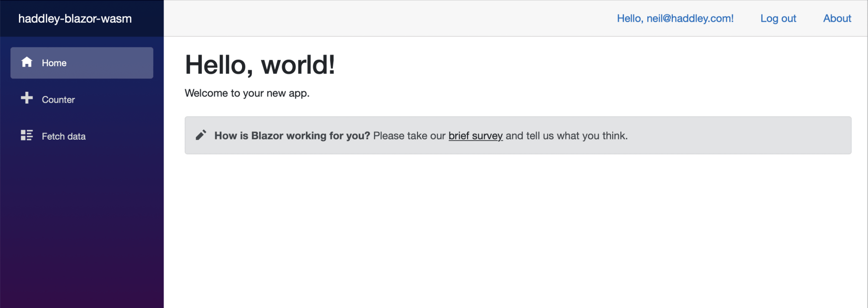Click the 'tell us what you think' text

click(x=577, y=136)
